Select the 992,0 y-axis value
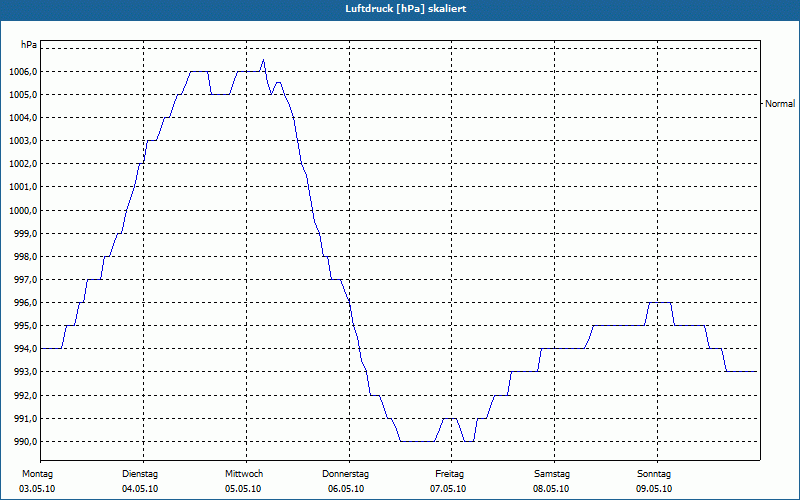The height and width of the screenshot is (500, 800). tap(25, 396)
